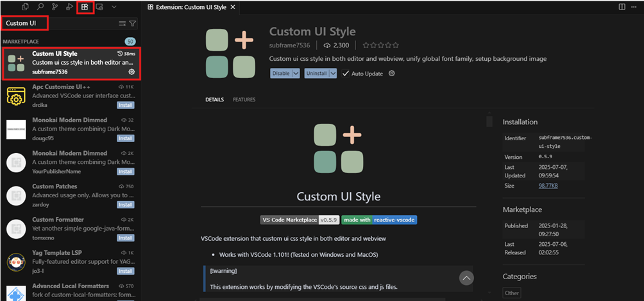The height and width of the screenshot is (301, 644).
Task: Open the Run and Debug view
Action: 70,7
